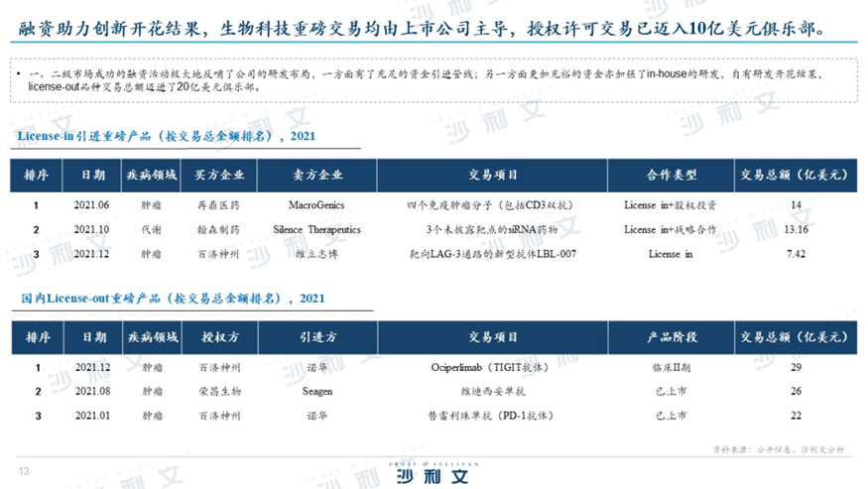Click Ociperlimab（TIGIT抗体） cell
This screenshot has height=489, width=868.
click(x=490, y=367)
